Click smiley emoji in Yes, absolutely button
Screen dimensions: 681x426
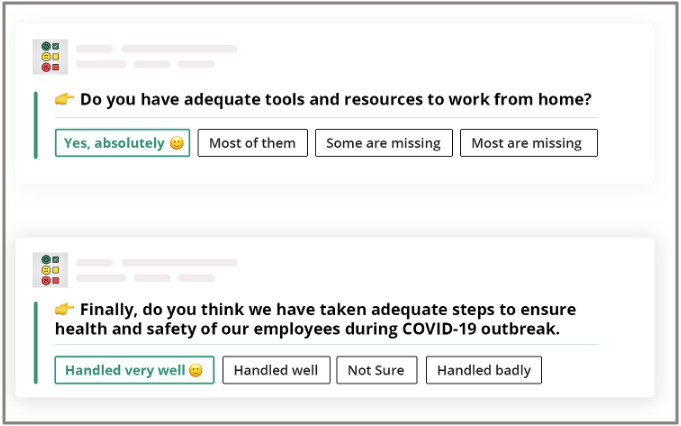click(177, 143)
